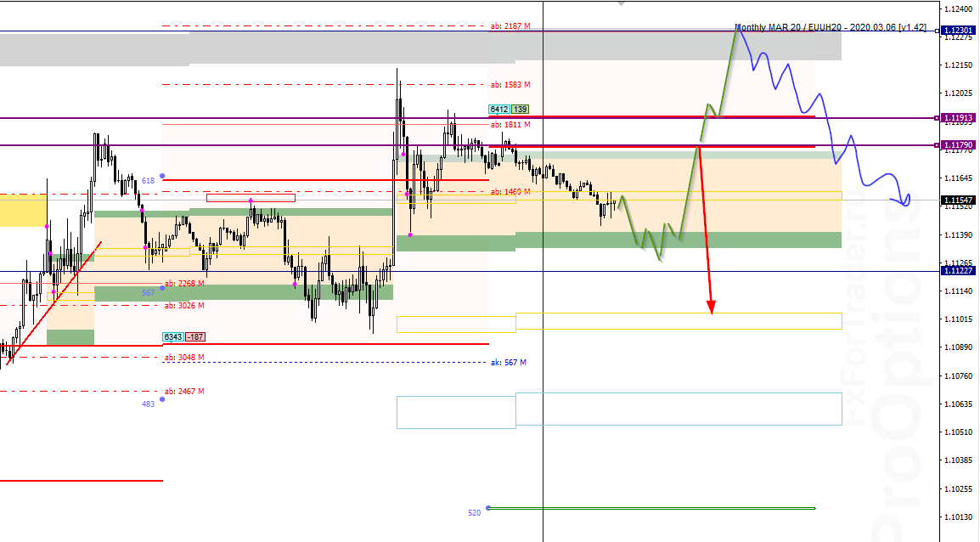Click the dot next to 567 label
980x542 pixels.
162,288
